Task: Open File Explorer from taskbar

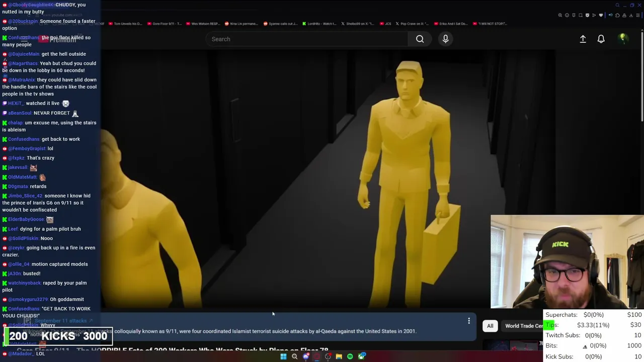Action: point(339,356)
